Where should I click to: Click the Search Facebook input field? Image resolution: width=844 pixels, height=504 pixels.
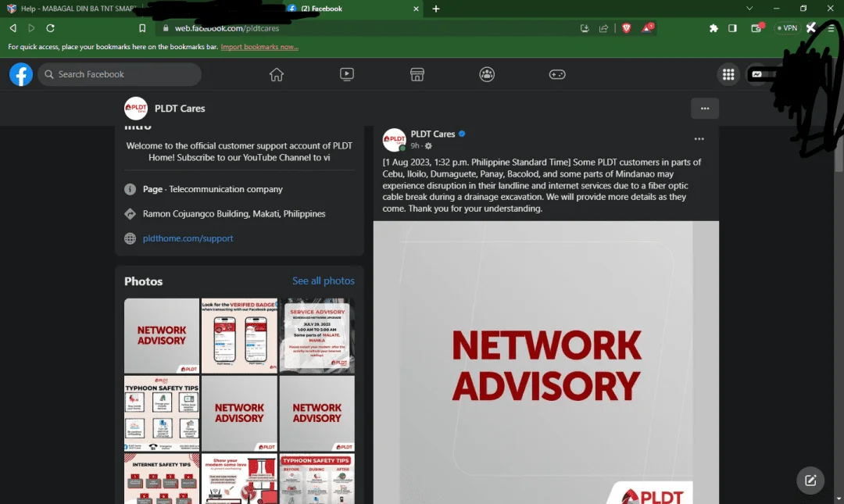click(120, 74)
